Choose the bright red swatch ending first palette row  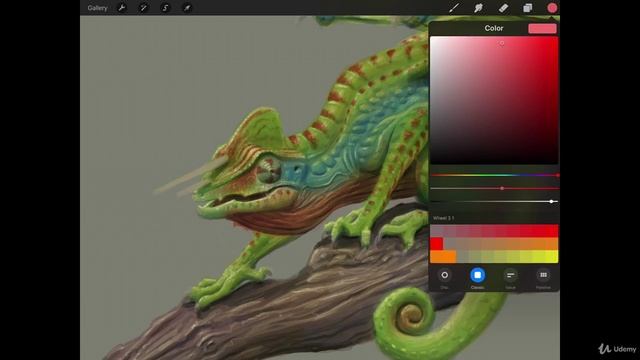coord(552,231)
